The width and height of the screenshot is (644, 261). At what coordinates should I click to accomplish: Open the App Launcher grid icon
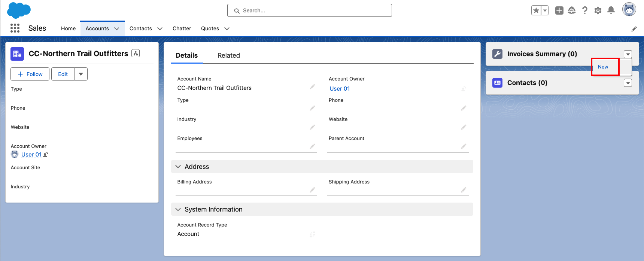15,28
